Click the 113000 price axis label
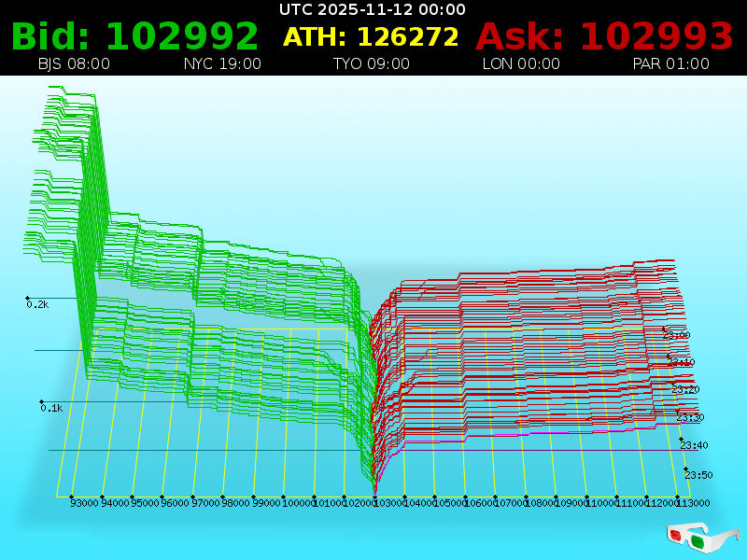The image size is (747, 560). (x=694, y=503)
